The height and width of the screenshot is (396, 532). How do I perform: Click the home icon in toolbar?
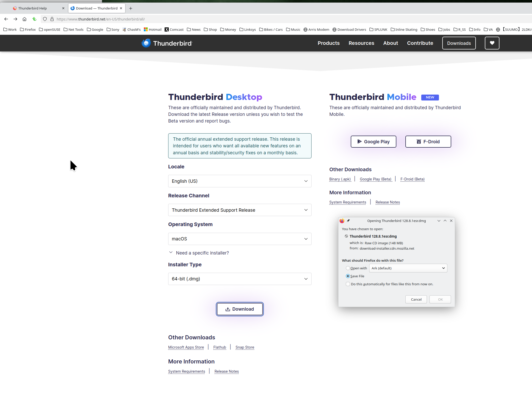25,19
